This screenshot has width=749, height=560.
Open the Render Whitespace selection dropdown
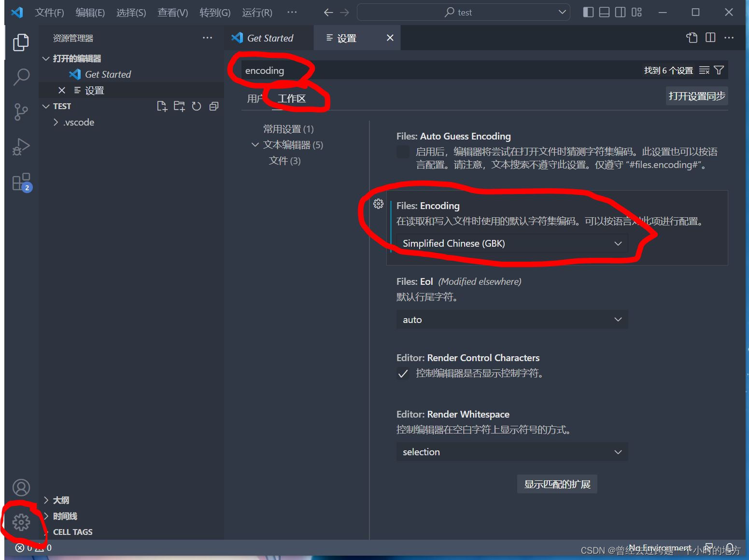click(x=511, y=452)
